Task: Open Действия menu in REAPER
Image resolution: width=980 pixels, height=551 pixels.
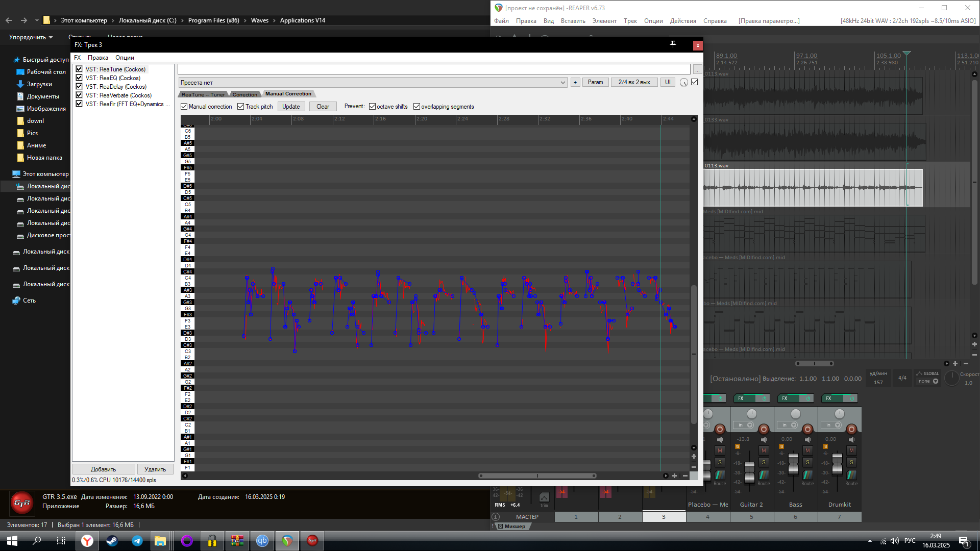Action: tap(683, 21)
